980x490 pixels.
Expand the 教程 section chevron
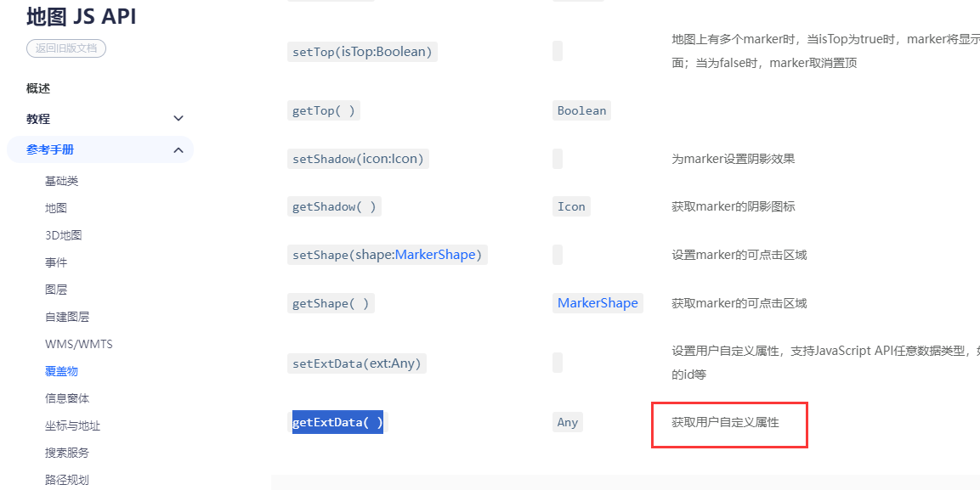pos(178,119)
